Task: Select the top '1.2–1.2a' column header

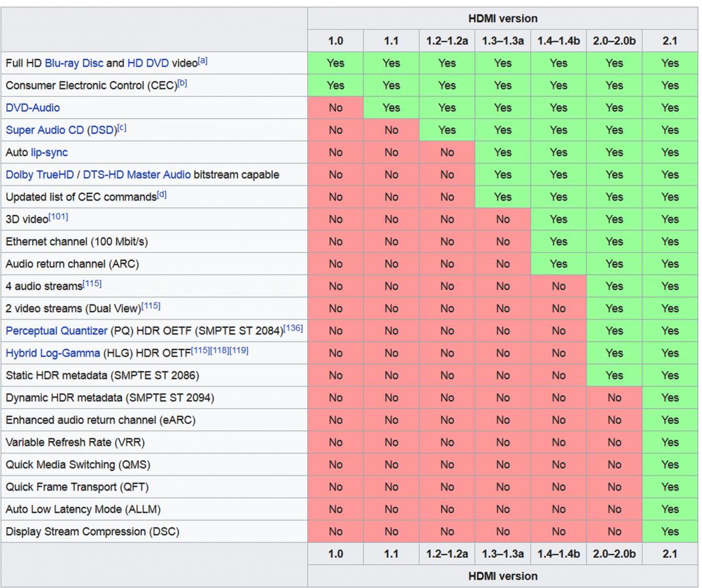Action: pyautogui.click(x=447, y=41)
